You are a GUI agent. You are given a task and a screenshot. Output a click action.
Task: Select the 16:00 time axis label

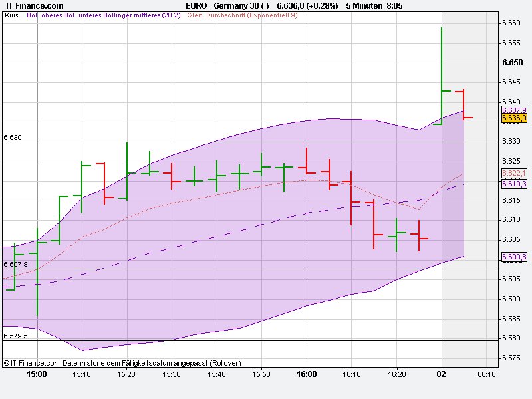[307, 374]
